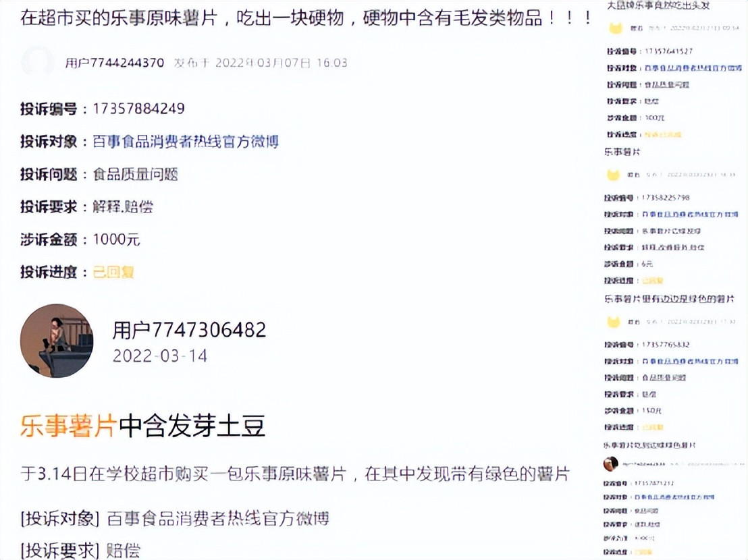Screen dimensions: 748x560
Task: Click yellow status under 150元 complaint
Action: tap(653, 427)
